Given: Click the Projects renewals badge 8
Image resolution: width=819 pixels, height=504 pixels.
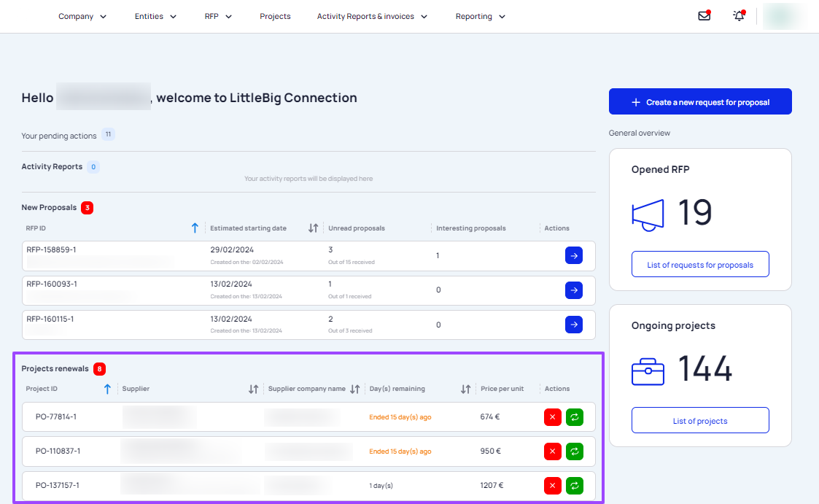Looking at the screenshot, I should point(99,369).
